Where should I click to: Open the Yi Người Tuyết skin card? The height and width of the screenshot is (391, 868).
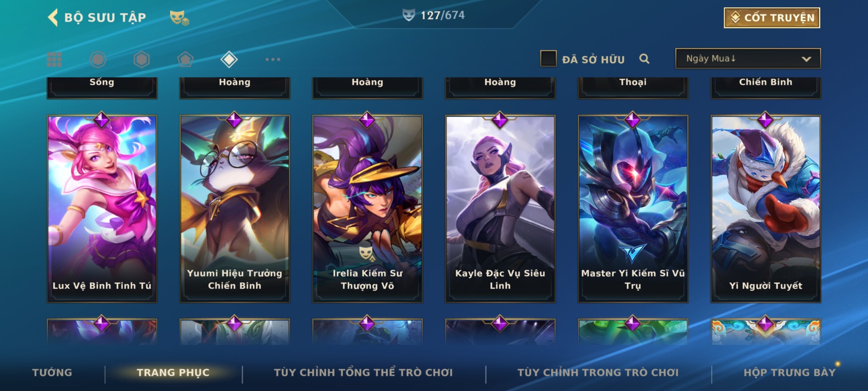point(766,209)
